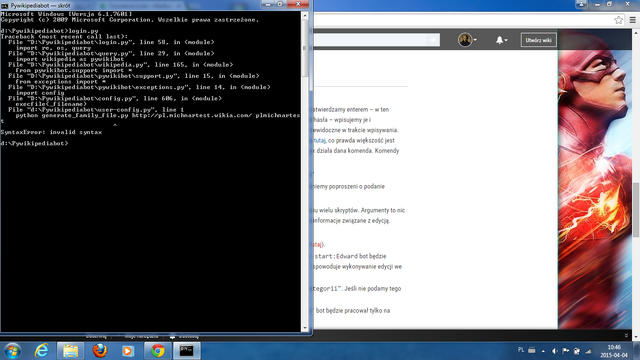Image resolution: width=640 pixels, height=360 pixels.
Task: Click the blue 'tutaj' link in article
Action: click(x=319, y=140)
